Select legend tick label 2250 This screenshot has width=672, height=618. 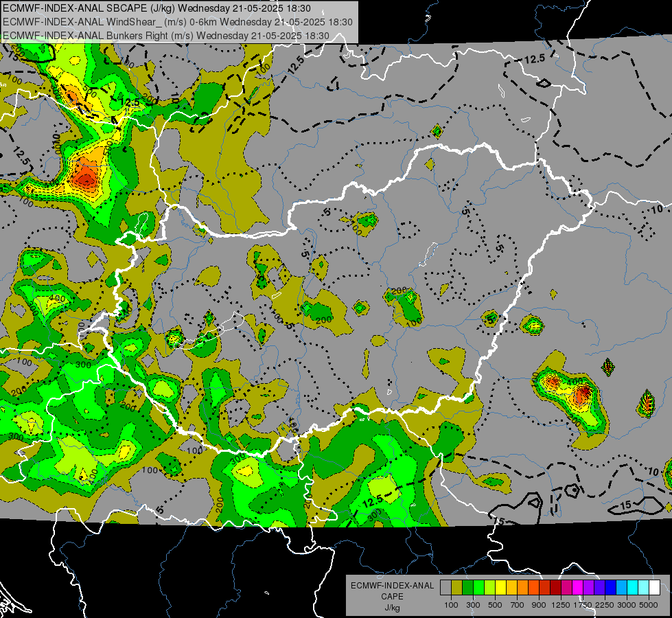605,605
